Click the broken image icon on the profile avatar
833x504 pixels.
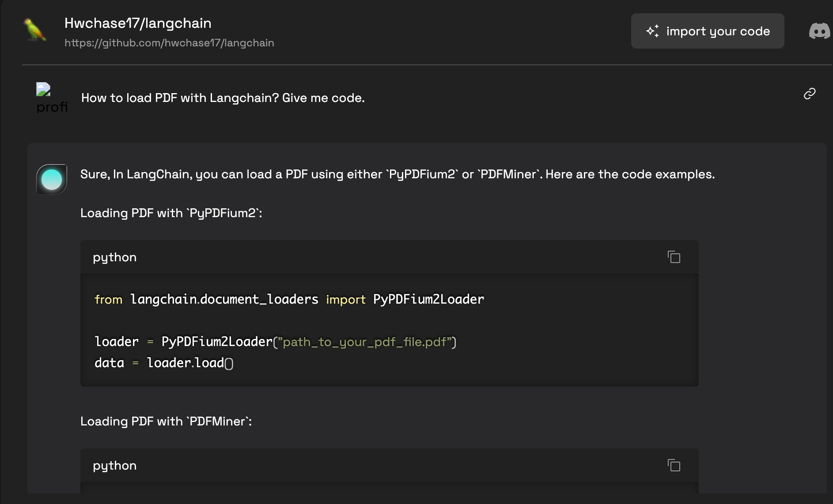click(43, 90)
